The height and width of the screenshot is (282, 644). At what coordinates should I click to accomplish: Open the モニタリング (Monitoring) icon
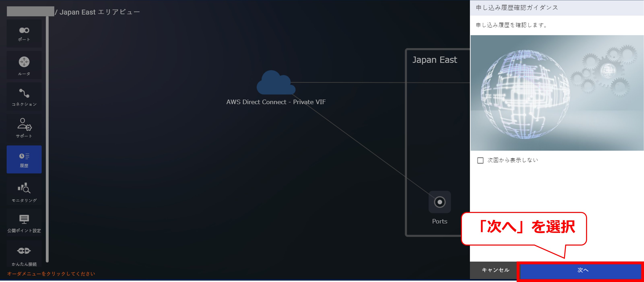(24, 191)
